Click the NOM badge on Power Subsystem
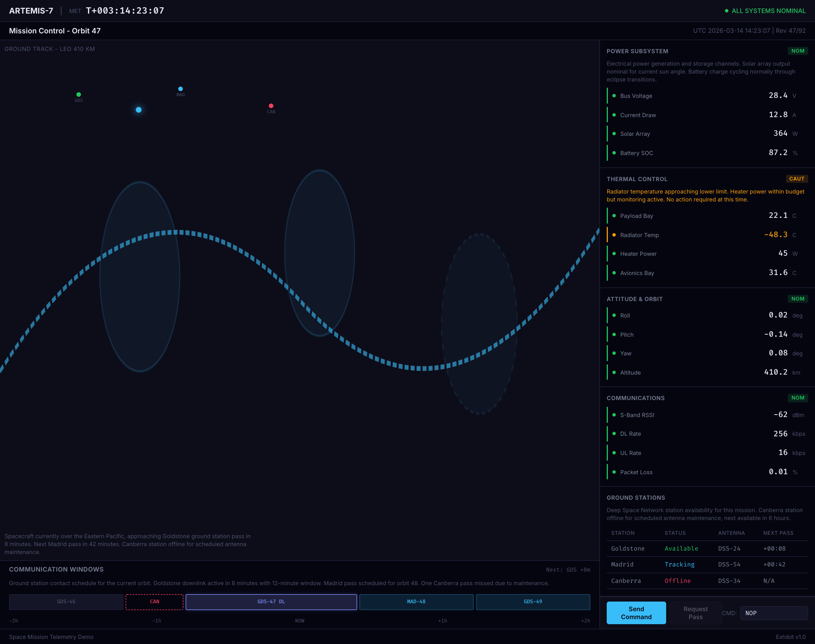Viewport: 815px width, 644px height. point(798,51)
